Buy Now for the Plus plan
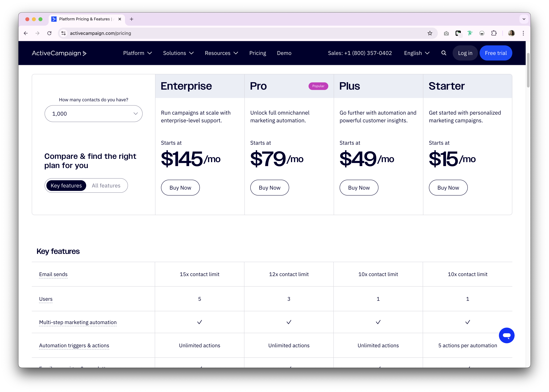This screenshot has width=549, height=392. click(359, 188)
